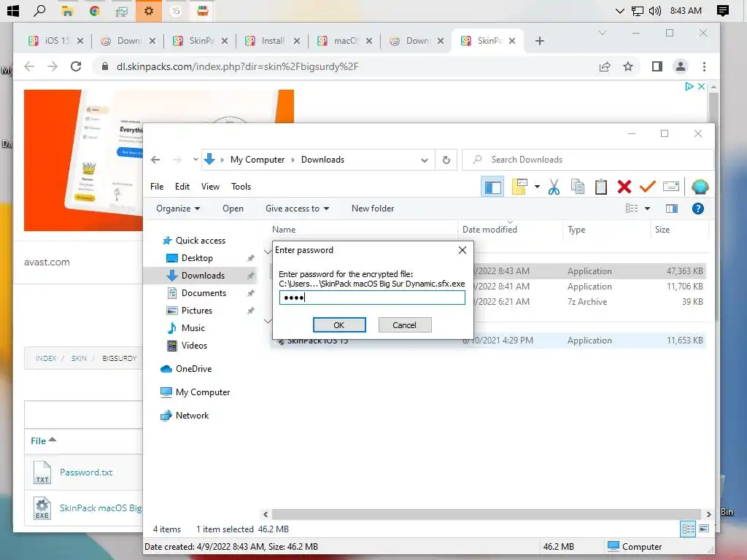Image resolution: width=747 pixels, height=560 pixels.
Task: Click OK in the Enter password dialog
Action: click(x=339, y=324)
